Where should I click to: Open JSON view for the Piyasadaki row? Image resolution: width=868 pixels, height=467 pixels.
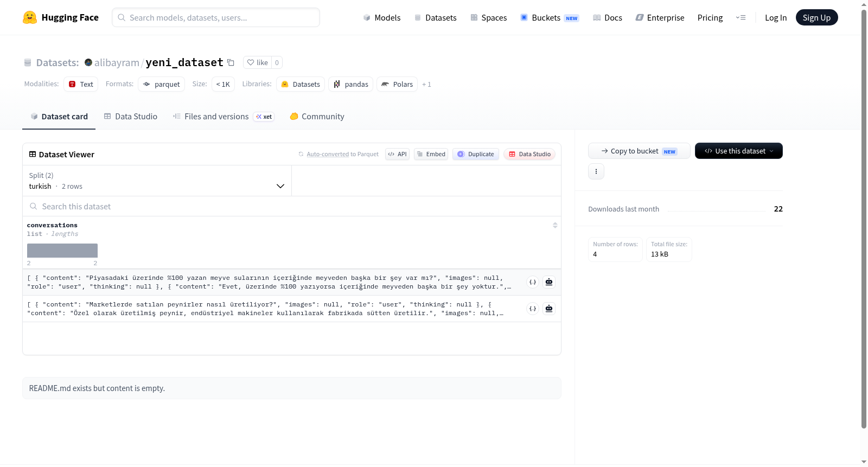click(533, 282)
